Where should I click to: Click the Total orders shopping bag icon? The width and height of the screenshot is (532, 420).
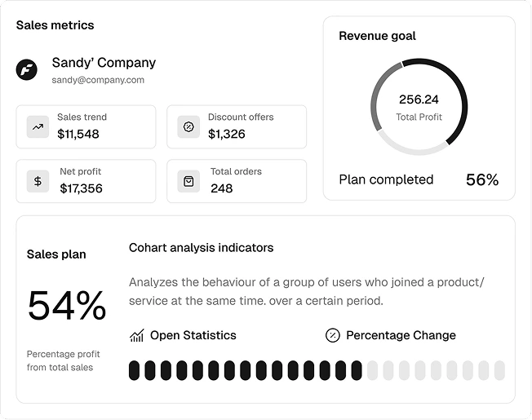click(188, 181)
